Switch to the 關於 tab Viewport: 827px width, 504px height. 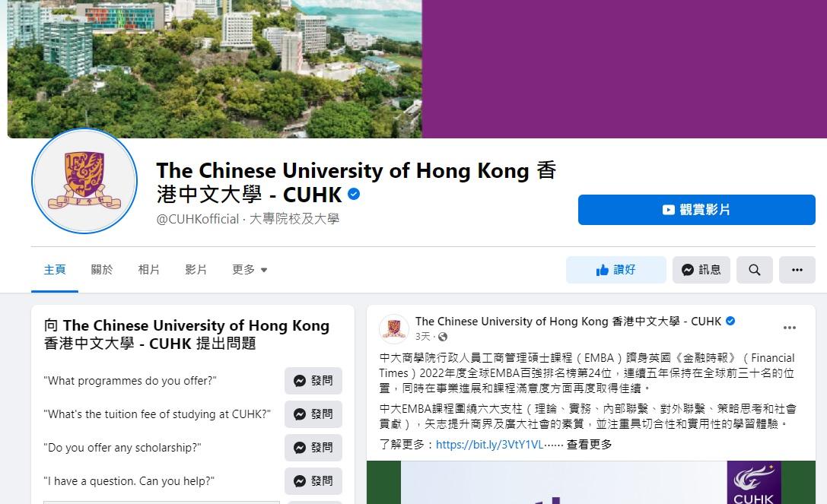pos(102,270)
